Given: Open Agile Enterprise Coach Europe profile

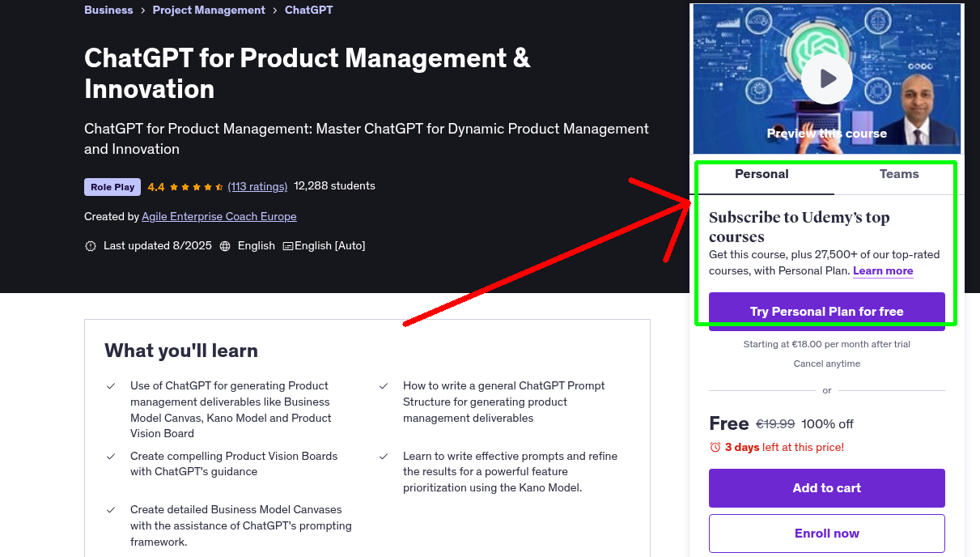Looking at the screenshot, I should point(219,216).
